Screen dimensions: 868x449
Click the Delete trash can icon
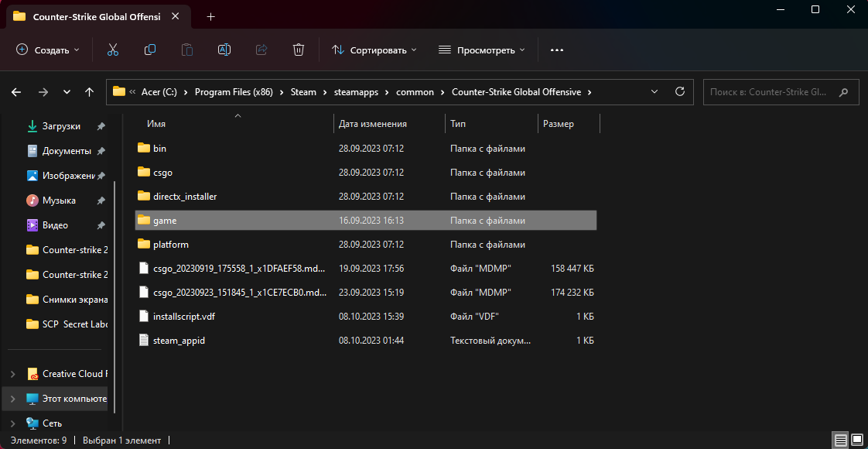click(x=299, y=50)
